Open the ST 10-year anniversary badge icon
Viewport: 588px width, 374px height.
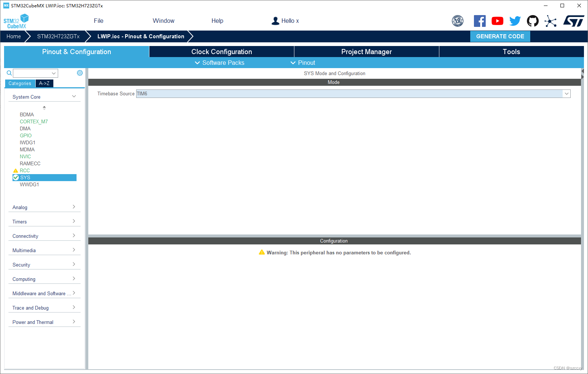coord(458,21)
